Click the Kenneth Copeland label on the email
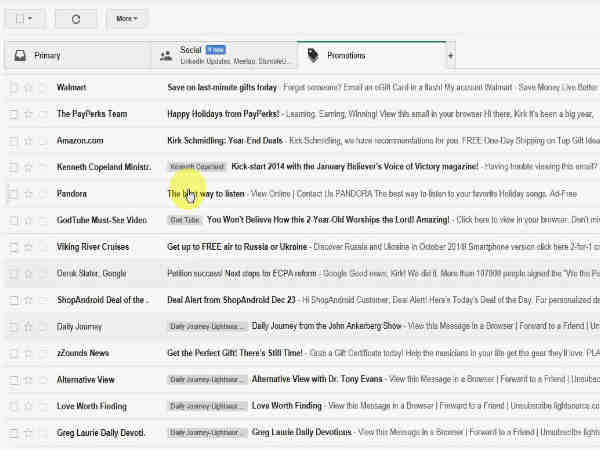Viewport: 600px width, 450px height. [197, 167]
